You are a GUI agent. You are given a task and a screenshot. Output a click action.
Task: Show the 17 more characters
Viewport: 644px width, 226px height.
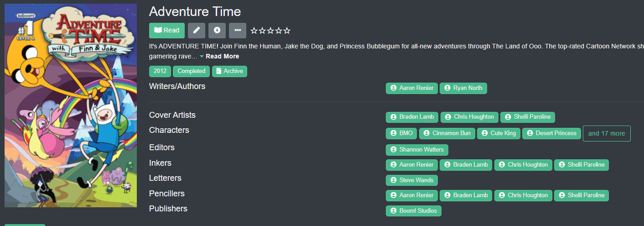(x=607, y=133)
